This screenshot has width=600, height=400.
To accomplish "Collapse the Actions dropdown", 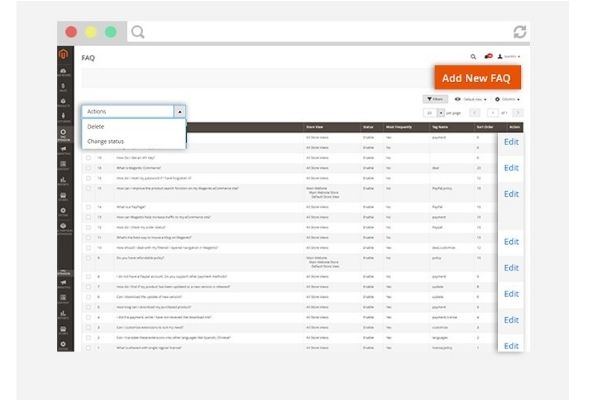I will pyautogui.click(x=179, y=112).
